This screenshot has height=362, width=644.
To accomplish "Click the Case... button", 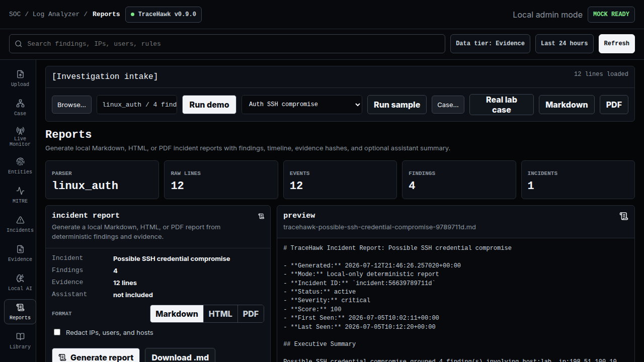I will pyautogui.click(x=448, y=105).
